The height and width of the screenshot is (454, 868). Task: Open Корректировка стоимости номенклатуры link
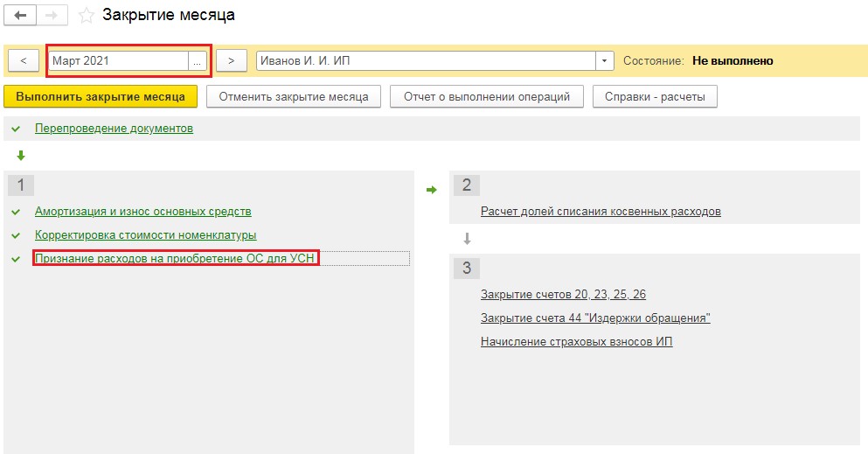(146, 235)
